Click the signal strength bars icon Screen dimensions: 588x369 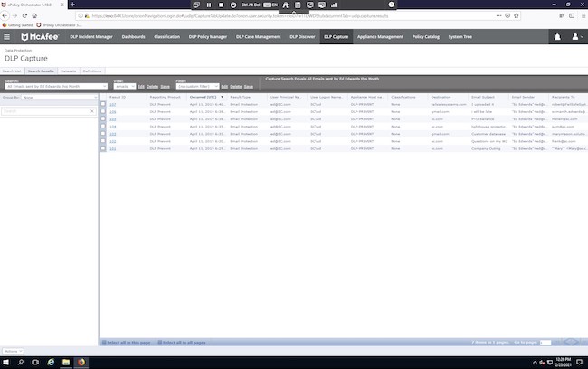(x=334, y=5)
